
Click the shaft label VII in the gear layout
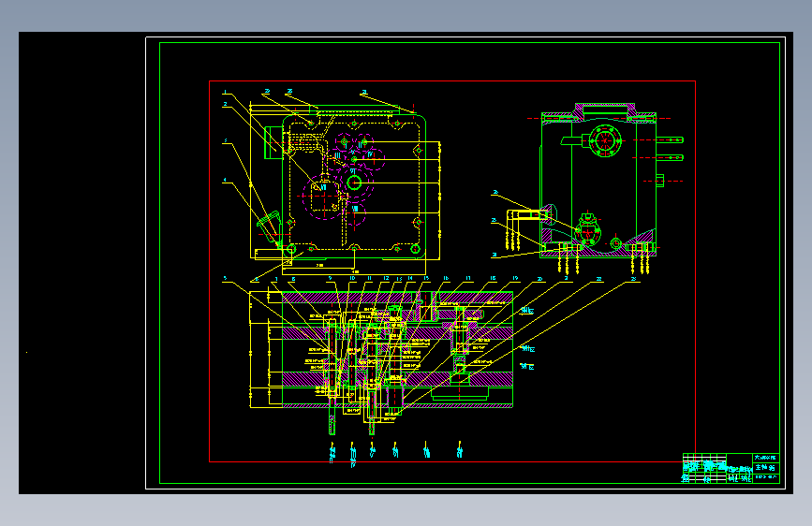pyautogui.click(x=324, y=187)
